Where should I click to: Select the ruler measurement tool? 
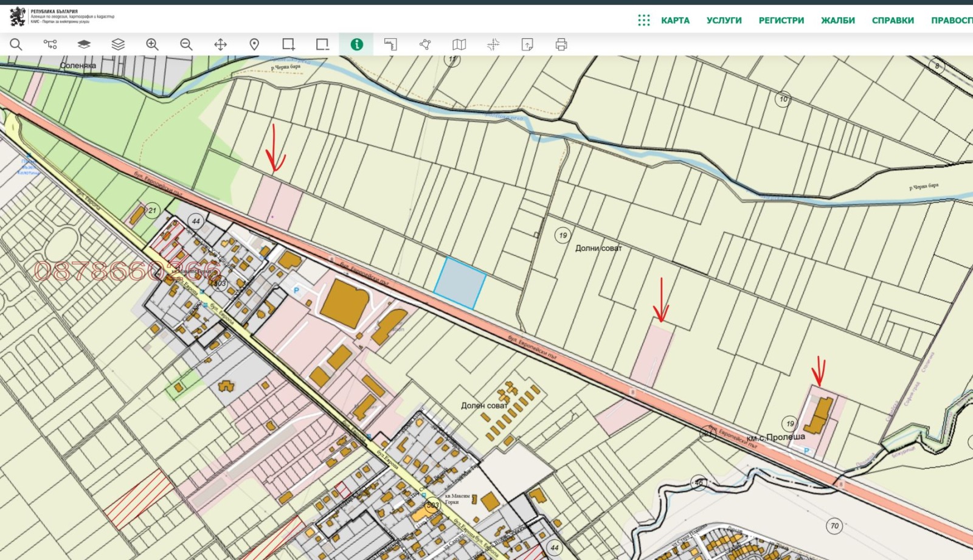click(390, 44)
